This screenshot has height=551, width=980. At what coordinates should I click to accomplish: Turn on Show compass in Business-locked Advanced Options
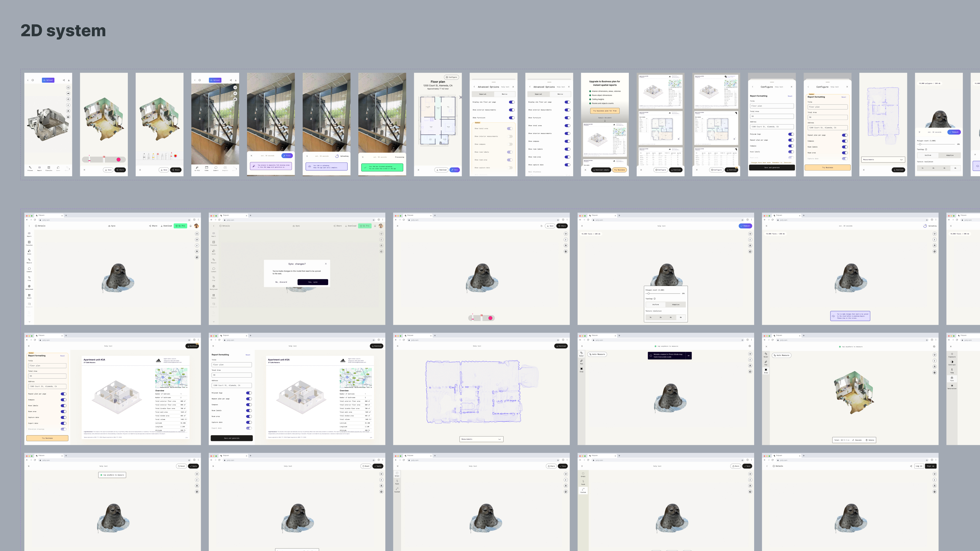(x=510, y=144)
